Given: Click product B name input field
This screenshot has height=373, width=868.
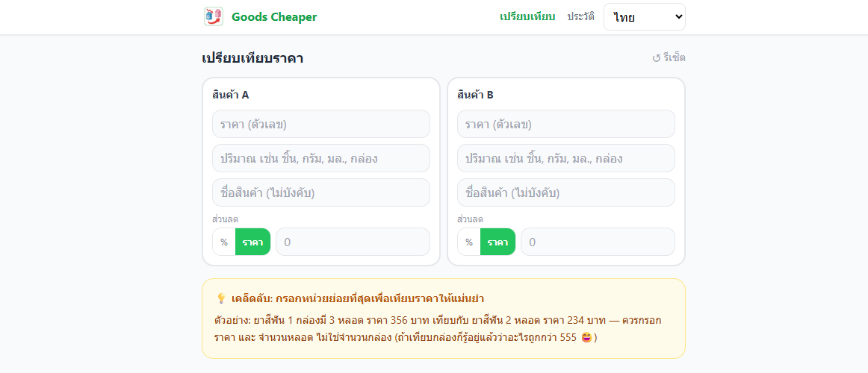Looking at the screenshot, I should pos(566,192).
